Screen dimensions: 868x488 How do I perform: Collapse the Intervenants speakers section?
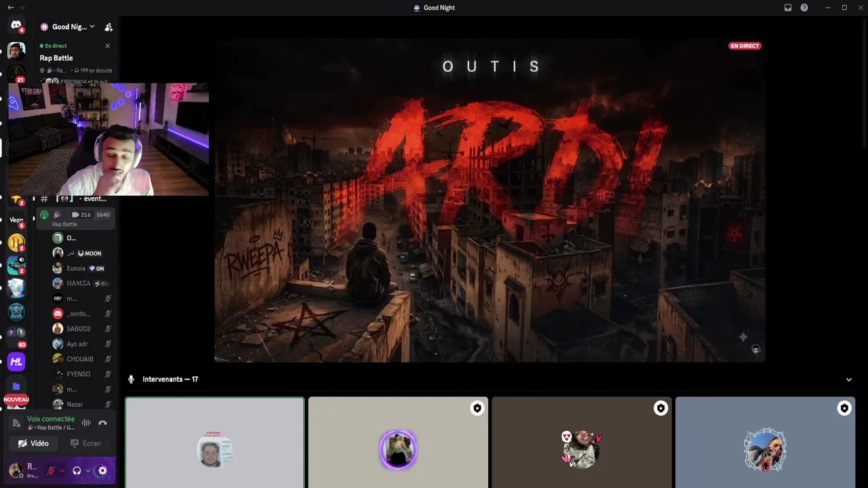(848, 380)
